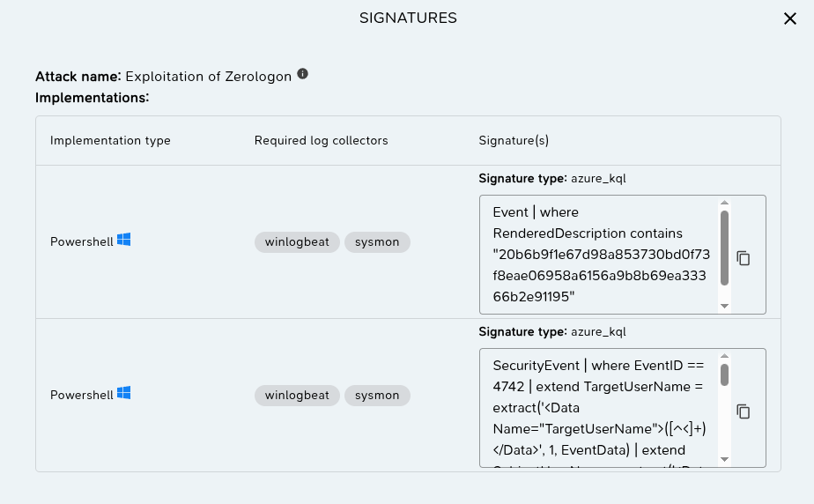
Task: Copy the SecurityEvent signature to clipboard
Action: (744, 411)
